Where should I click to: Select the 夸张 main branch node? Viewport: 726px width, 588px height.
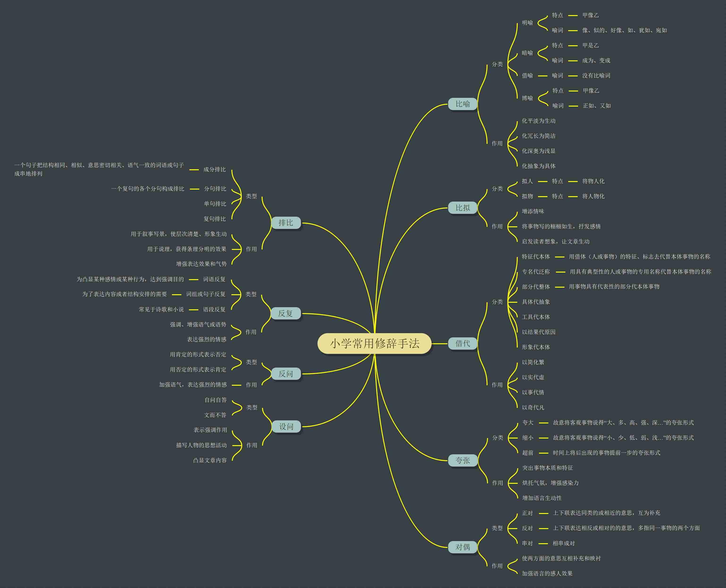tap(463, 460)
